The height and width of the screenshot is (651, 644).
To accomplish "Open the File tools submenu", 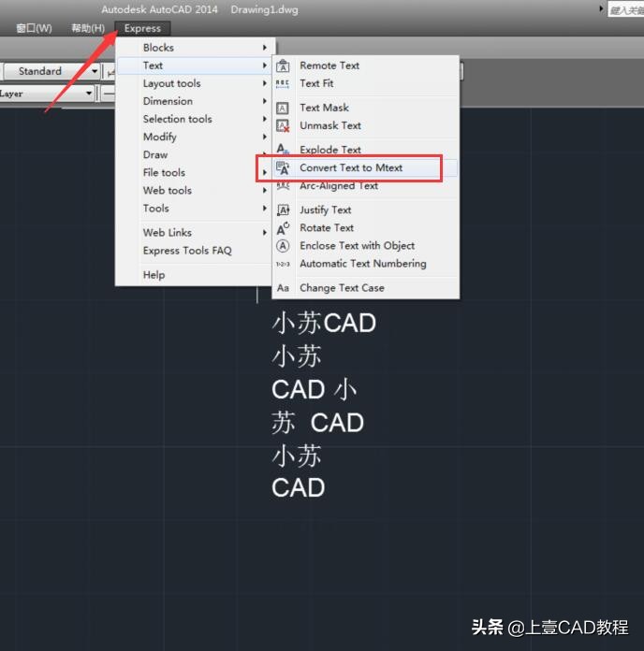I will pyautogui.click(x=195, y=173).
